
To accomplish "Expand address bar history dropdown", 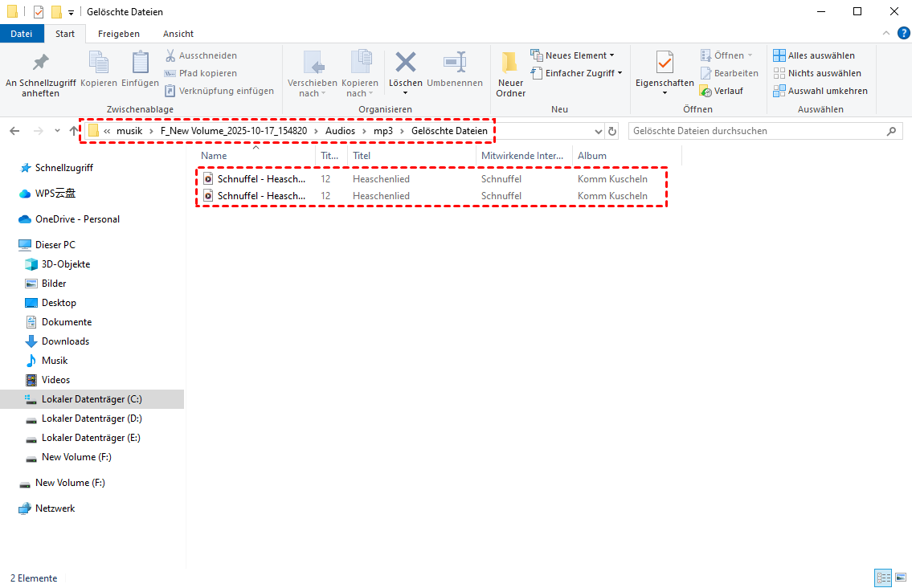I will tap(598, 131).
